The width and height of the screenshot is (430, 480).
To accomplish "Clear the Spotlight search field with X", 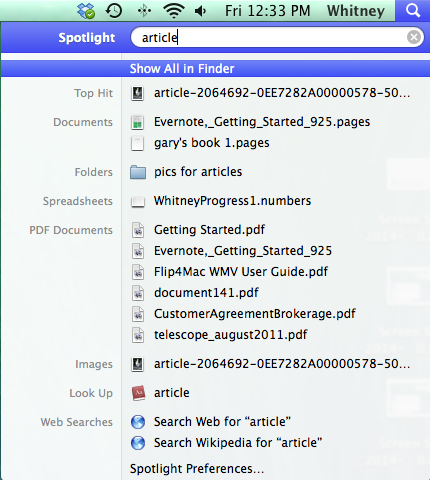I will pyautogui.click(x=414, y=37).
